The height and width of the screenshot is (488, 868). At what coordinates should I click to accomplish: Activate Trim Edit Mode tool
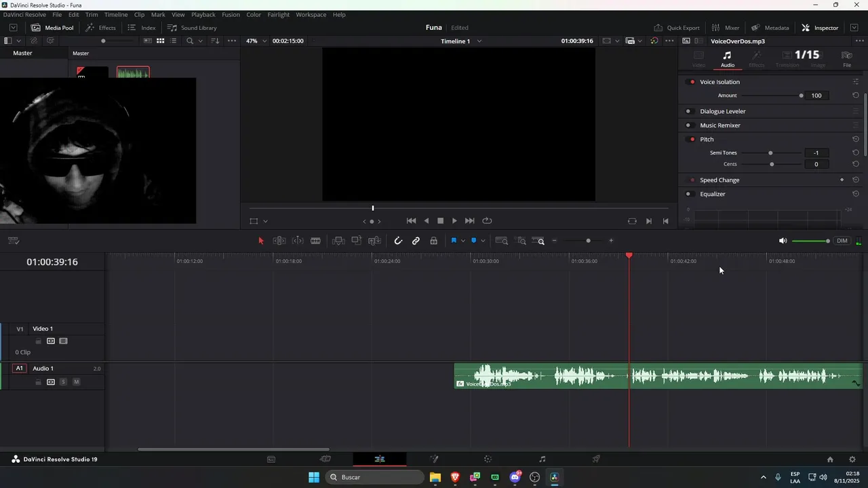click(279, 241)
